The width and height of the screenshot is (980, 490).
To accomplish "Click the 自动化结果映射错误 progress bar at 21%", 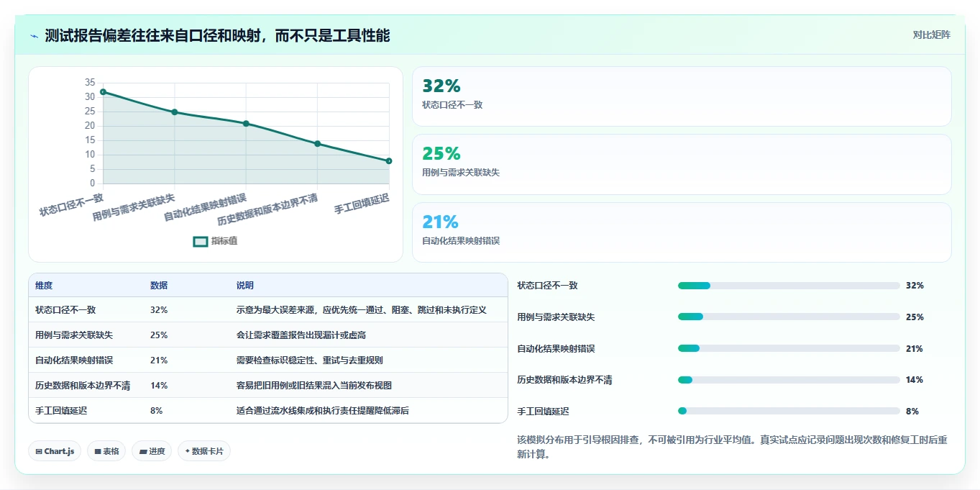I will coord(789,348).
